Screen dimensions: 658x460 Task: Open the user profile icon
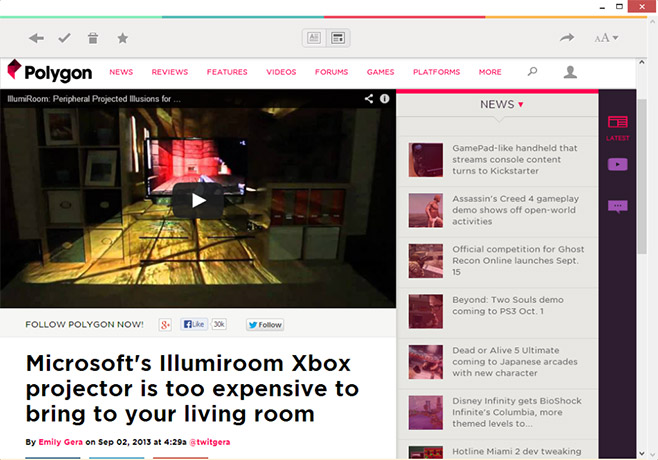(570, 72)
